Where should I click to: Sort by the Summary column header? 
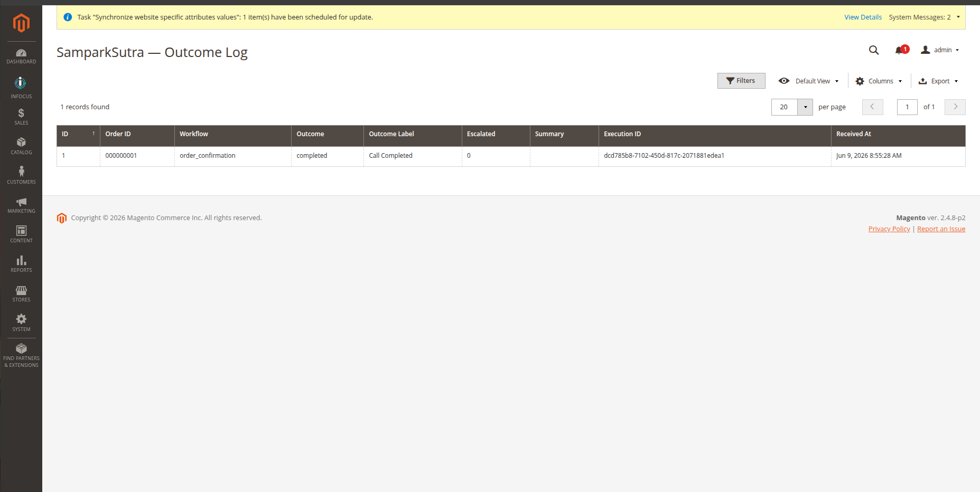point(564,136)
